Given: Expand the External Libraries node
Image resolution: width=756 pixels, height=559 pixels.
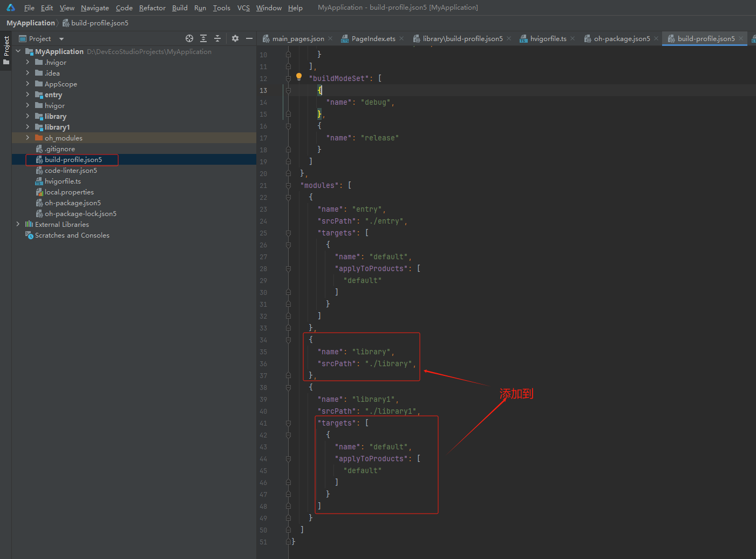Looking at the screenshot, I should point(18,224).
